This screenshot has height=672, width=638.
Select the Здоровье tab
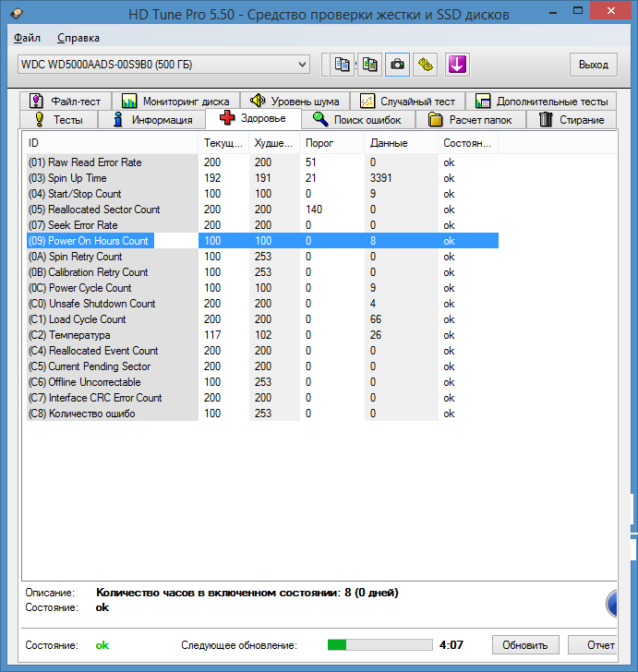point(253,118)
